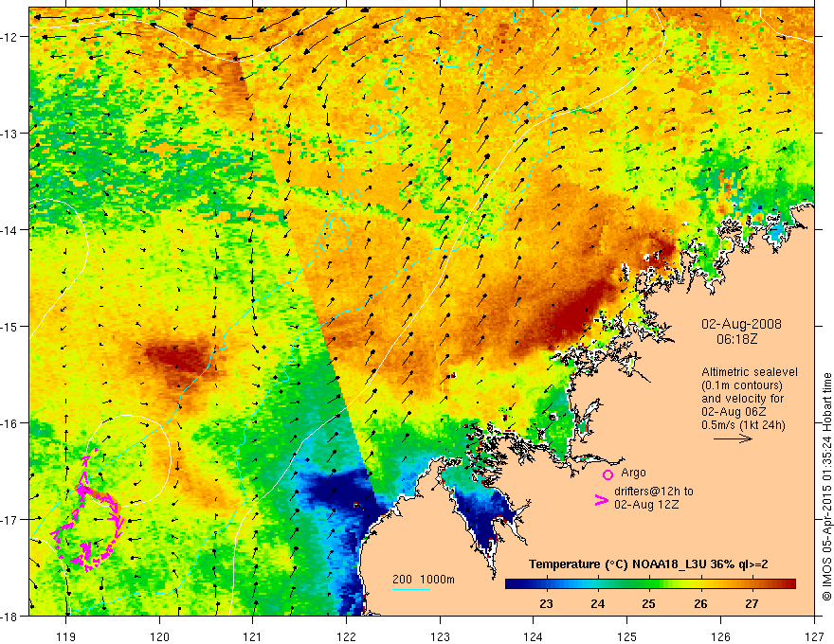Click the time label 06:18Z

click(x=736, y=339)
